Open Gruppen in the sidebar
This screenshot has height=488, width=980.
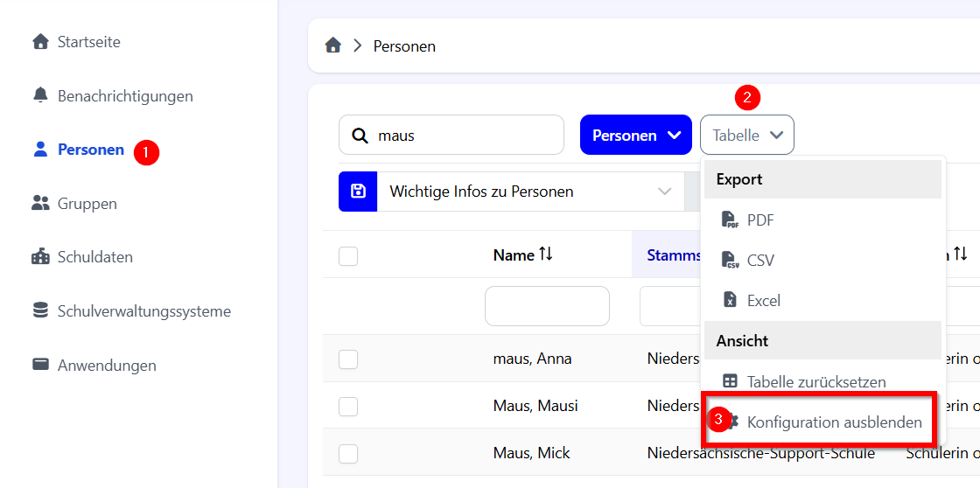[87, 204]
